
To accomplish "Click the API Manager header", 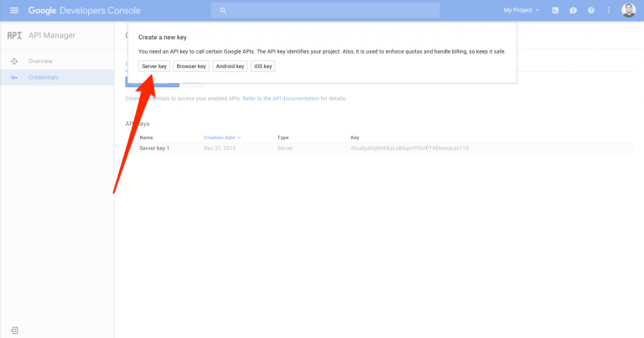I will pos(52,35).
